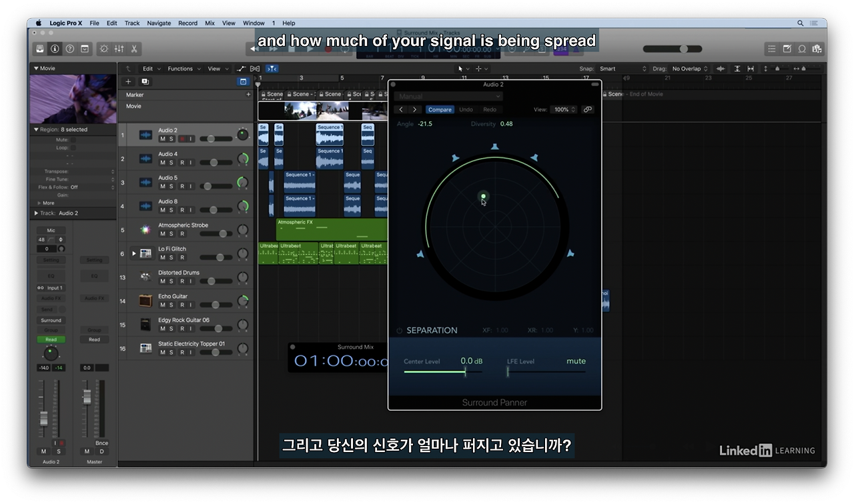Click the duplicate track icon

pyautogui.click(x=145, y=81)
